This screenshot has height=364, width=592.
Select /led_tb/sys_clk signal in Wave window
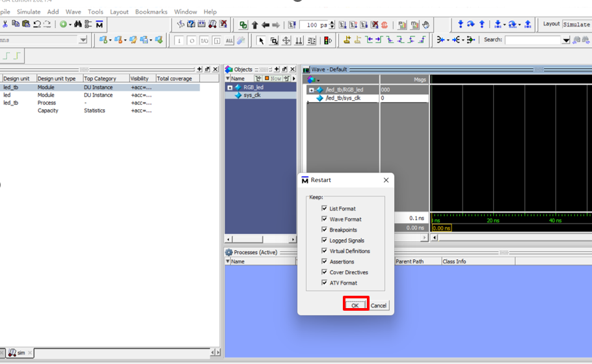coord(343,98)
